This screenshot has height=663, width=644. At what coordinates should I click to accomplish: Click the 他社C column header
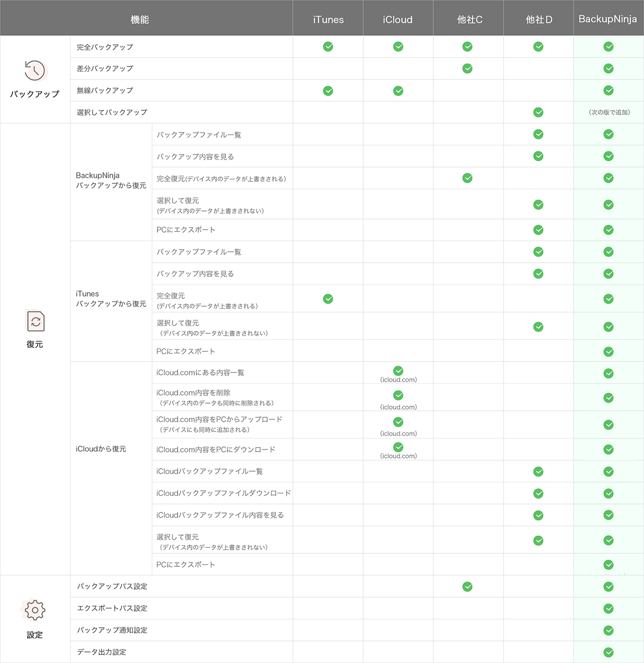tap(469, 20)
